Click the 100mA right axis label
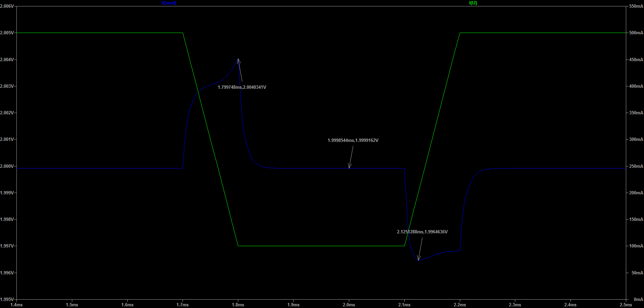Viewport: 644px width, 308px height. click(636, 246)
